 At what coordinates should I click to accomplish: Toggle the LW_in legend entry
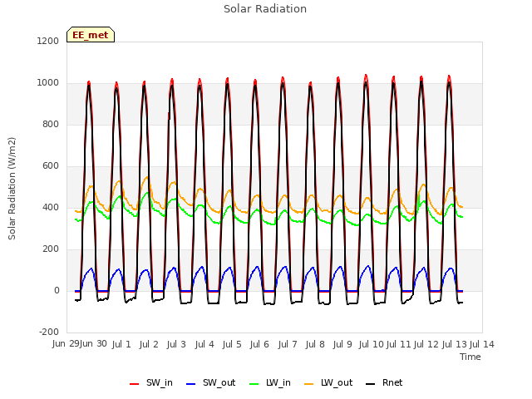270,383
